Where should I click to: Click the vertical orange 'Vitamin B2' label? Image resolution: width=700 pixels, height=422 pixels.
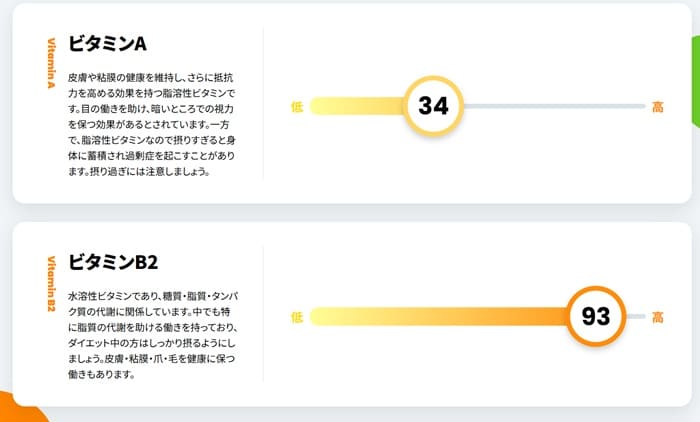pyautogui.click(x=51, y=284)
